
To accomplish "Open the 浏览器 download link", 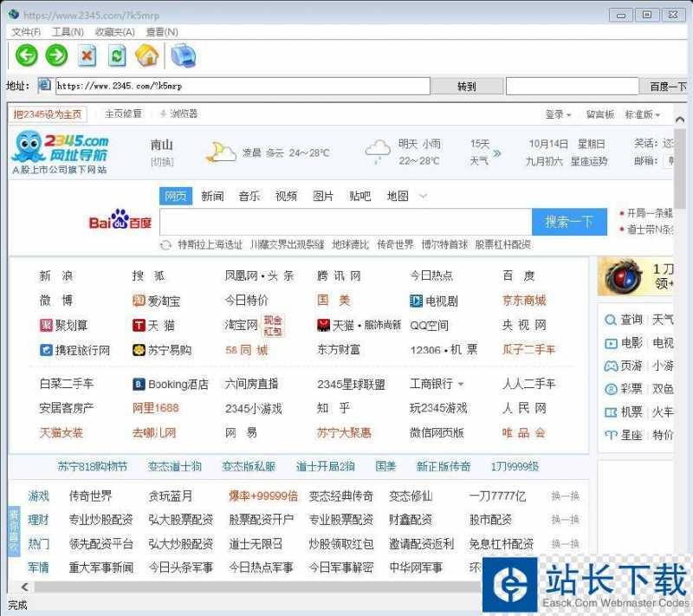I will click(x=179, y=114).
